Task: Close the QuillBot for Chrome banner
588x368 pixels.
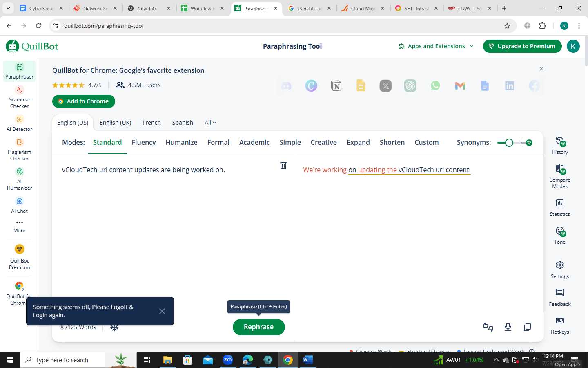Action: [541, 69]
